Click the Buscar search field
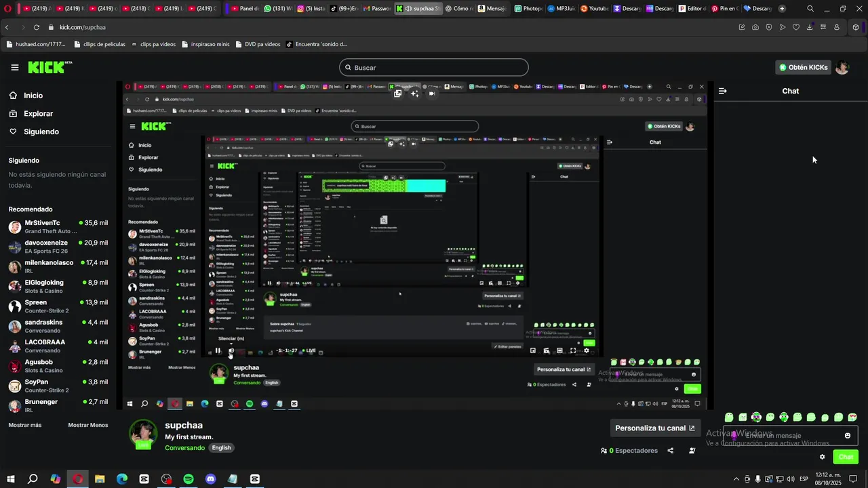Viewport: 868px width, 488px height. tap(434, 67)
